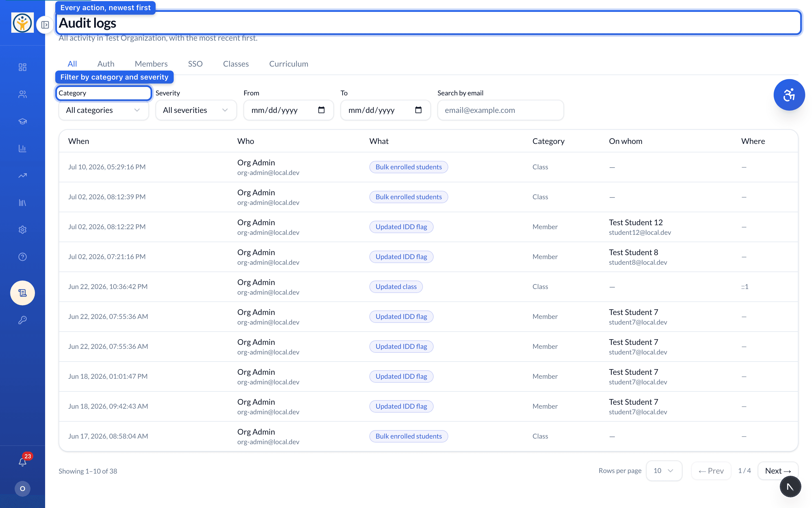Click the organization logo in sidebar

(23, 23)
